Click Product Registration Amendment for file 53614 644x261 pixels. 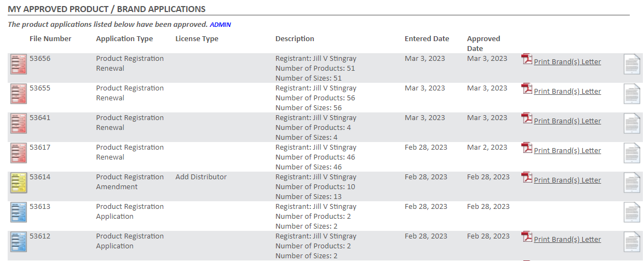pos(130,181)
